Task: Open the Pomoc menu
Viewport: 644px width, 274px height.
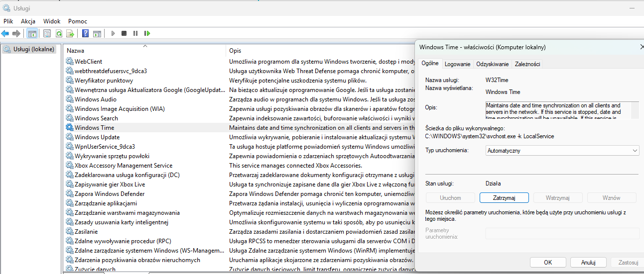Action: pyautogui.click(x=78, y=21)
